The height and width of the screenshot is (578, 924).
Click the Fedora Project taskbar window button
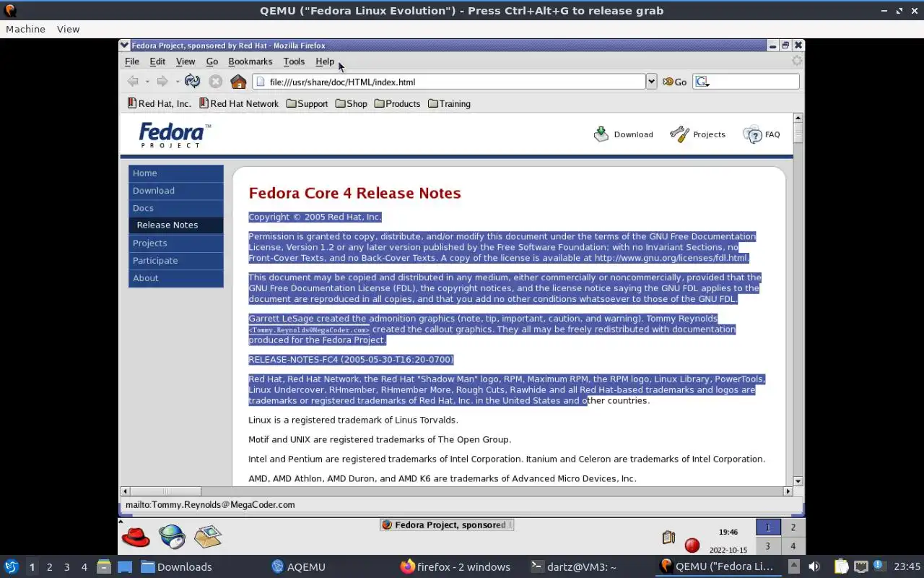(446, 525)
